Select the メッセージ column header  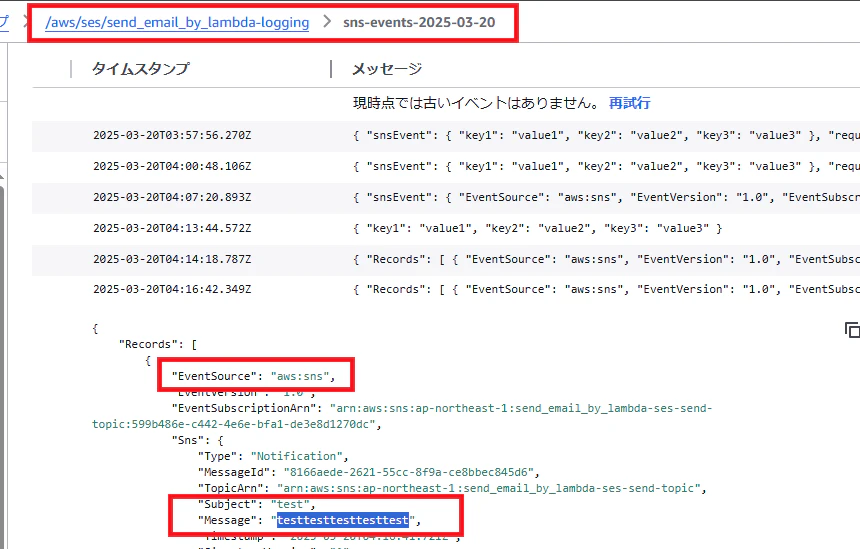click(x=387, y=69)
